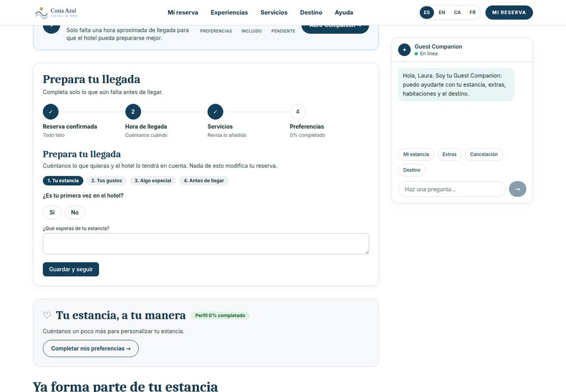Viewport: 566px width, 392px height.
Task: Click the Preferencias step 4 circle
Action: tap(298, 112)
